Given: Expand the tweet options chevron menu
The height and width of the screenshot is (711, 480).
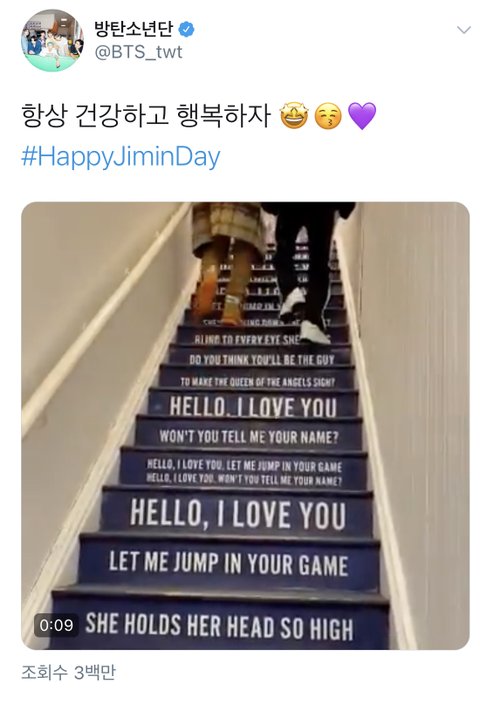Looking at the screenshot, I should pos(464,30).
